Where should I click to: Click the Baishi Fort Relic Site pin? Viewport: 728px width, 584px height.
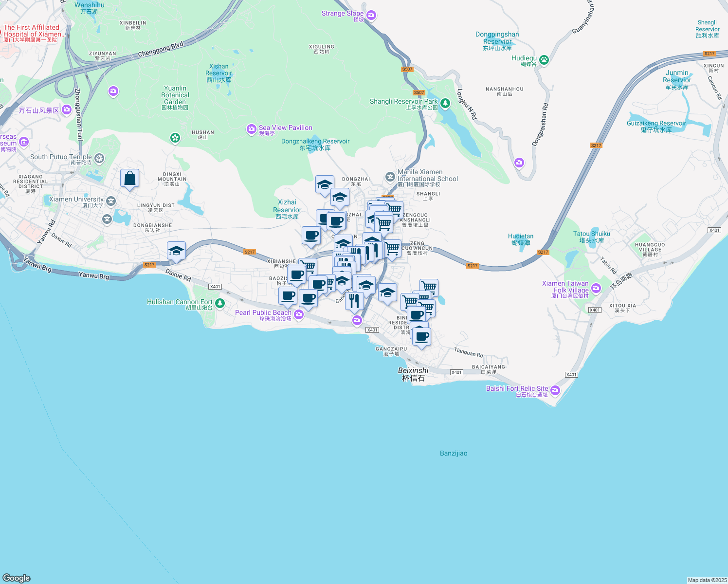555,391
